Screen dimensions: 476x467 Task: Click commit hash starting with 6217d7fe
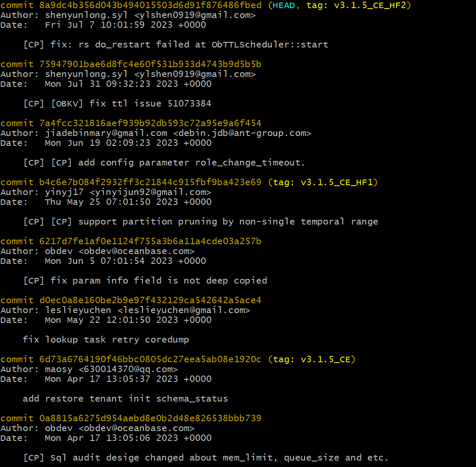point(151,241)
